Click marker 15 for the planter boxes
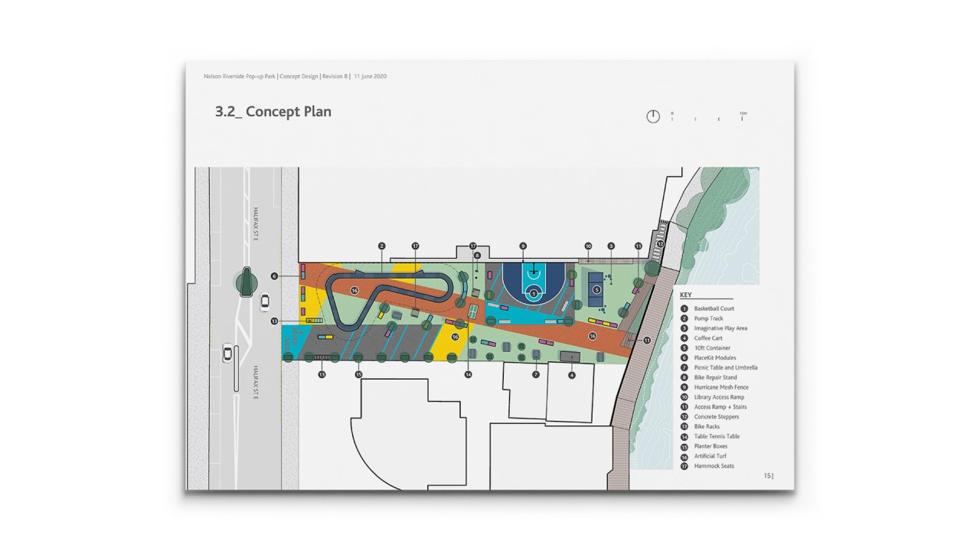 [x=358, y=374]
